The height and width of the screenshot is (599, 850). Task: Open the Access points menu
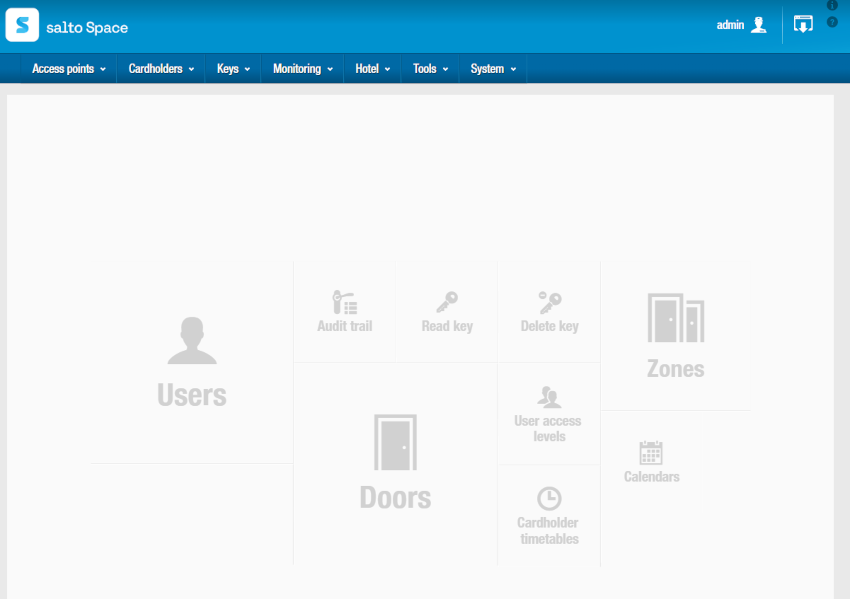click(68, 69)
